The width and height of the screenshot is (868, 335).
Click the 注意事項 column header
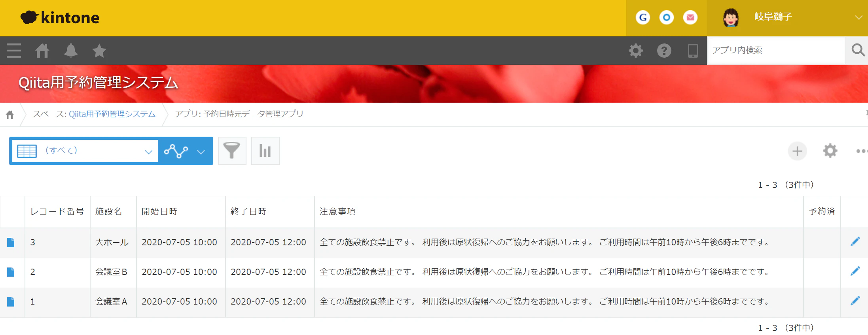point(559,212)
